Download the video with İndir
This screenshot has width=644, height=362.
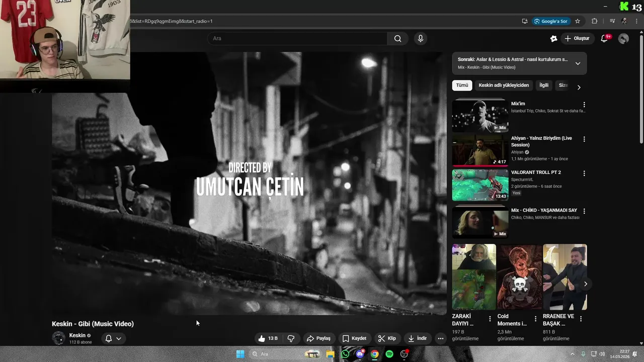pyautogui.click(x=417, y=338)
